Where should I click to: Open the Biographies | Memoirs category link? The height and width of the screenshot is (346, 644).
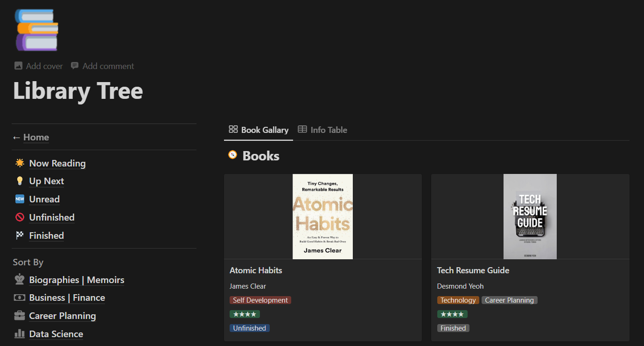[x=77, y=280]
